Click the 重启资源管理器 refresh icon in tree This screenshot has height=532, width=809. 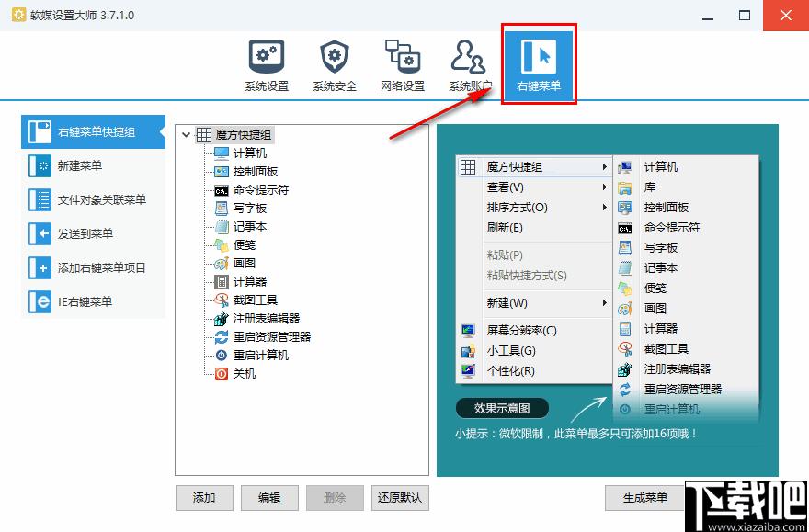coord(222,337)
